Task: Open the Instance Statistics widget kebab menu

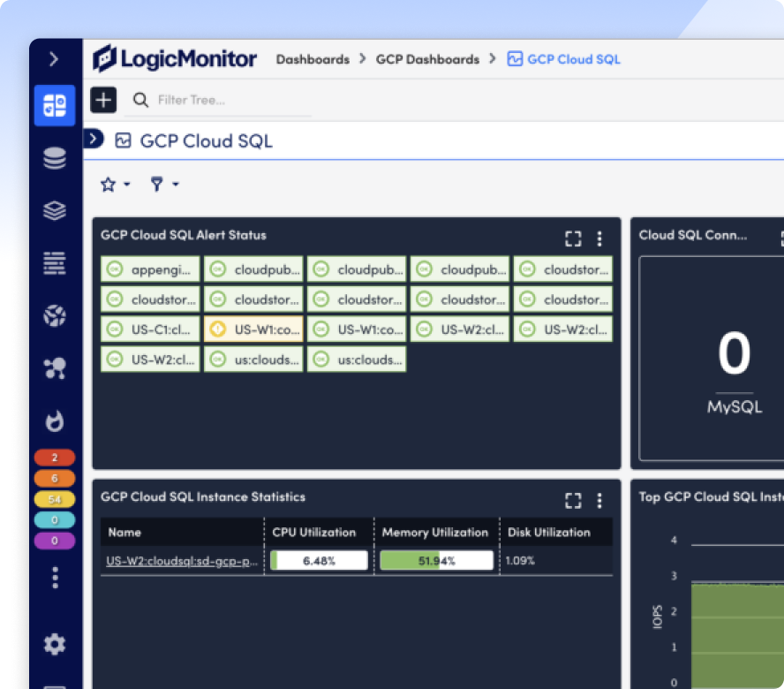Action: [599, 500]
